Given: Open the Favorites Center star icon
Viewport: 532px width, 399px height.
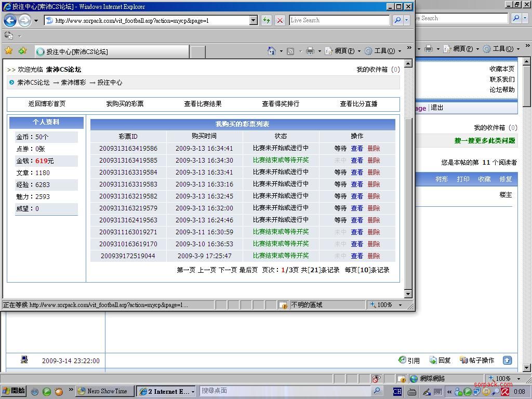Looking at the screenshot, I should [x=8, y=51].
